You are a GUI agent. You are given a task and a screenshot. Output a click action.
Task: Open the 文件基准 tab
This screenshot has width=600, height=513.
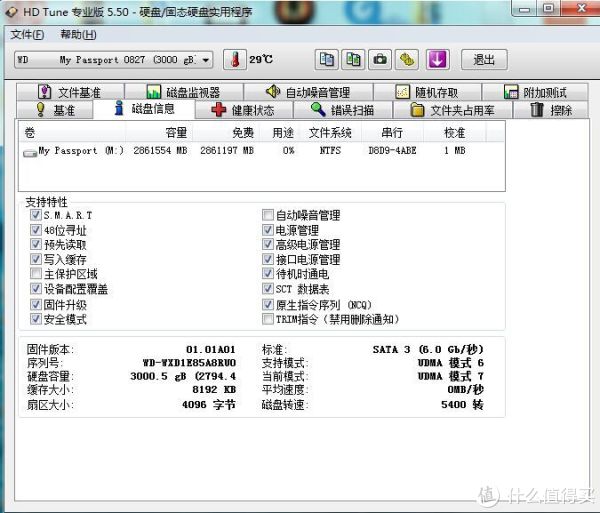point(70,92)
